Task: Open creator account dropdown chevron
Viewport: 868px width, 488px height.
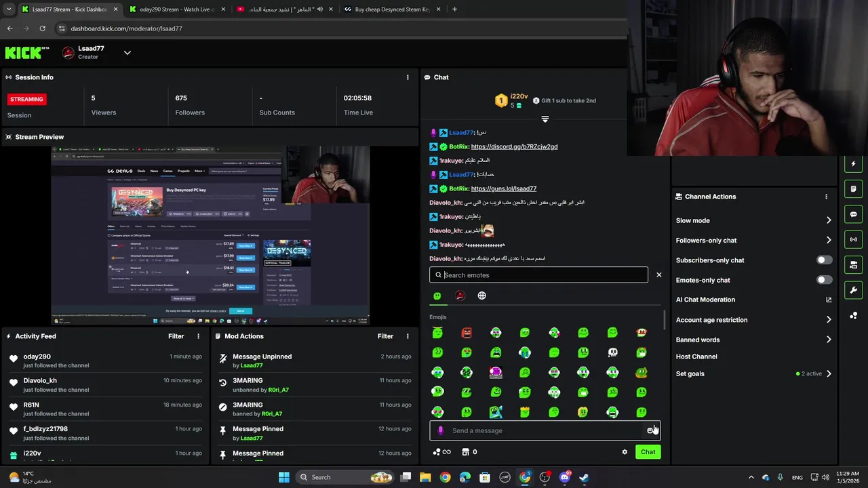Action: pyautogui.click(x=127, y=53)
